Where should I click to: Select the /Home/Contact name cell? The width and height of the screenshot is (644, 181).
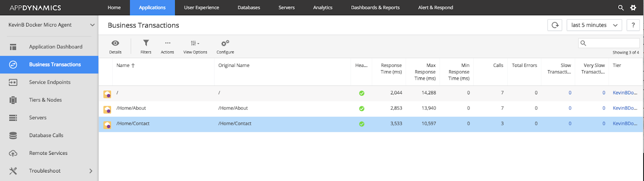[x=133, y=124]
